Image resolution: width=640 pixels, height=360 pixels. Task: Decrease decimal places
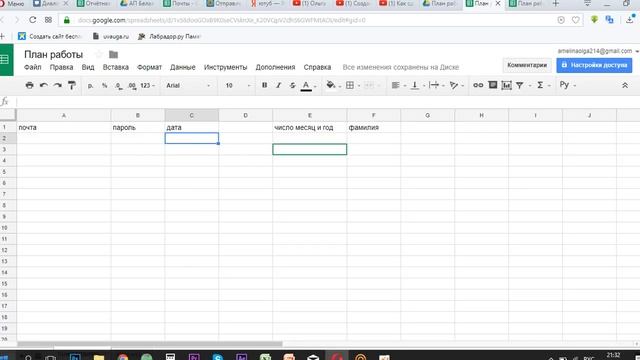click(118, 86)
